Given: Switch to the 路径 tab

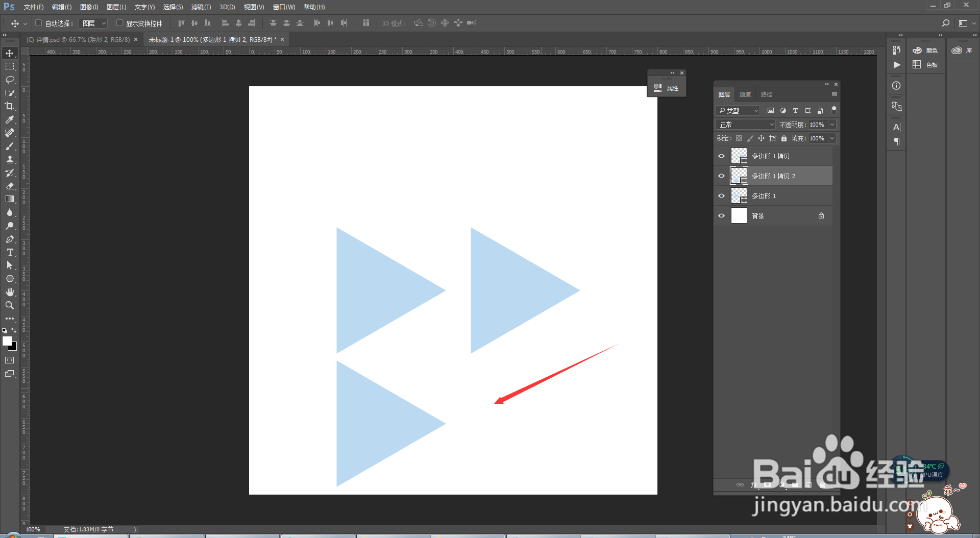Looking at the screenshot, I should pos(767,94).
